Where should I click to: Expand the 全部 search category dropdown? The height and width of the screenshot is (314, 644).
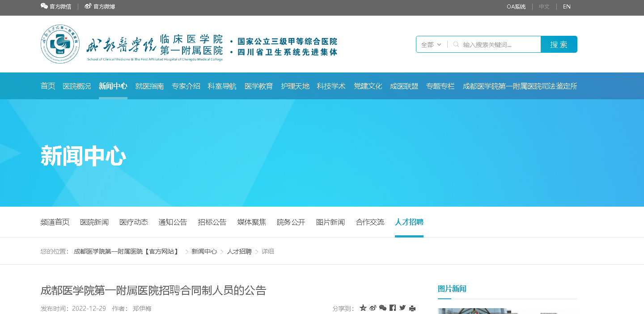click(431, 45)
